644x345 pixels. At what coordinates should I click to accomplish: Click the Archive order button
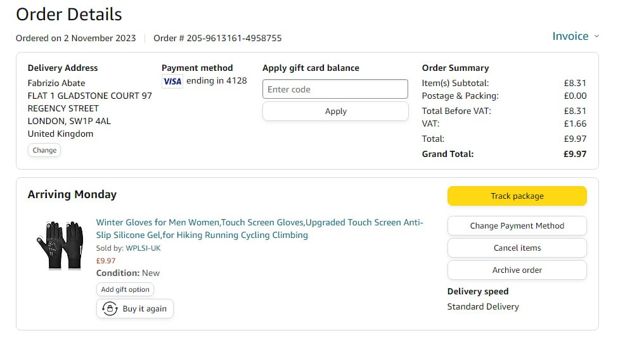(x=517, y=270)
